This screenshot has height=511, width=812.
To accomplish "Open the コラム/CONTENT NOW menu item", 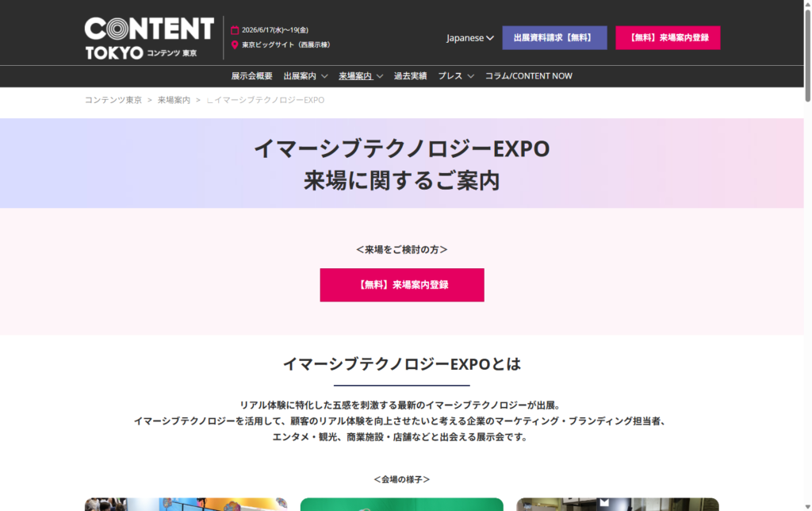I will 528,76.
